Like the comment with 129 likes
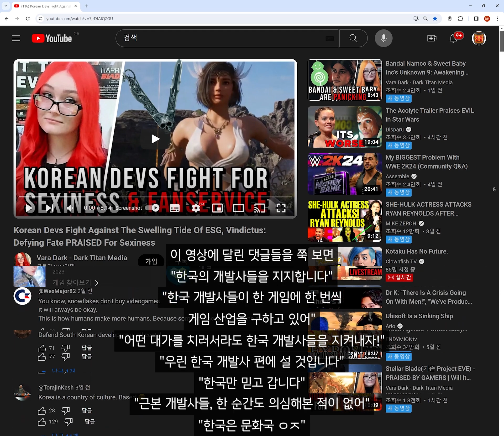 pos(42,422)
